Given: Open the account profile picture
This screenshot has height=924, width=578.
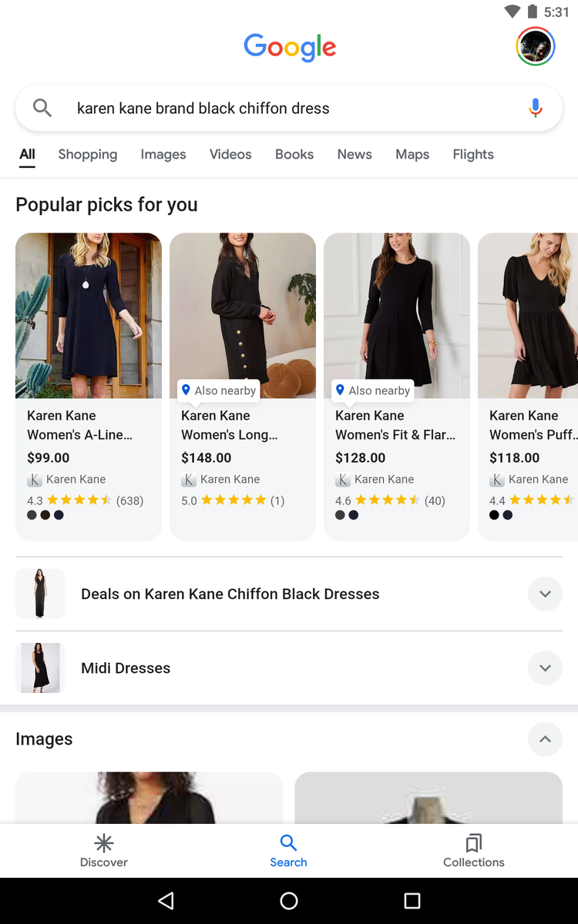Looking at the screenshot, I should pos(535,47).
